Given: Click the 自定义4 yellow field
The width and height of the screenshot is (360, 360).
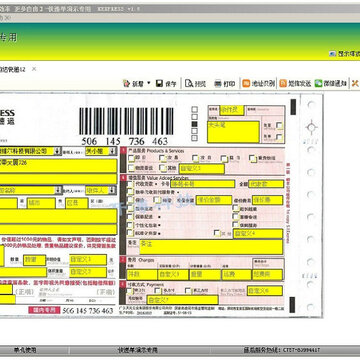Looking at the screenshot, I should pyautogui.click(x=258, y=234).
